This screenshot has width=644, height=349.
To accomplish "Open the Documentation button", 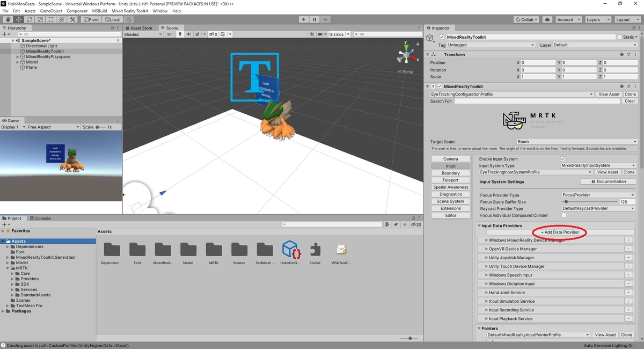I will tap(608, 181).
